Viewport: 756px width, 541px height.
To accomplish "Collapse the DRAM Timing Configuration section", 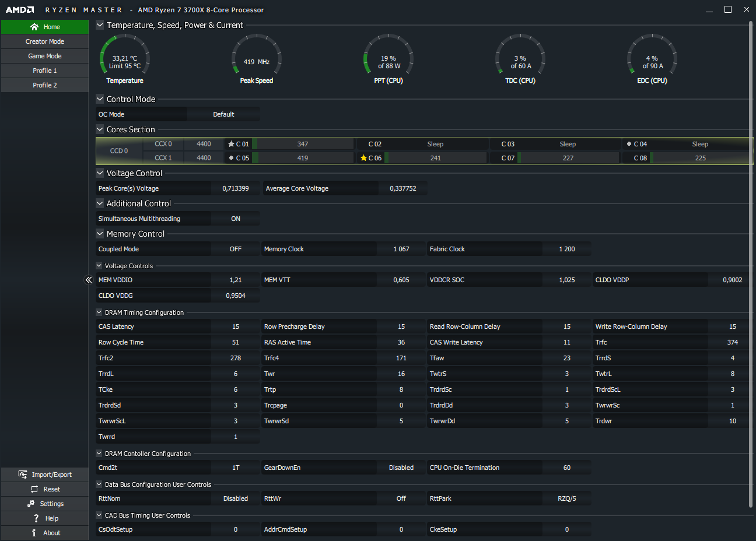I will click(99, 312).
